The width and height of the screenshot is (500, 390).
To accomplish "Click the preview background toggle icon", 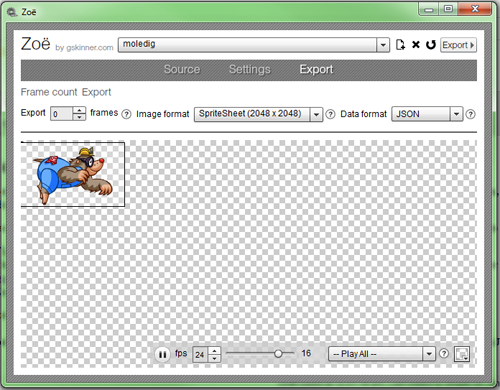I will (462, 354).
